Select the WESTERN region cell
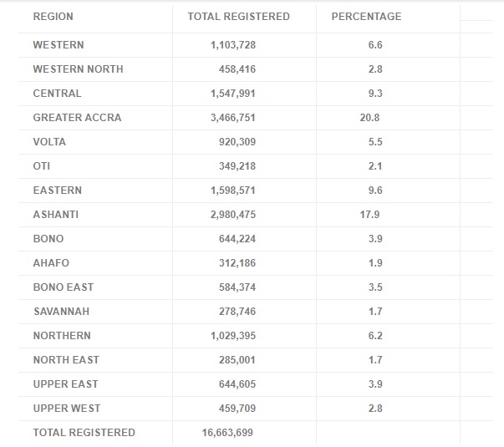The width and height of the screenshot is (504, 447). point(59,44)
